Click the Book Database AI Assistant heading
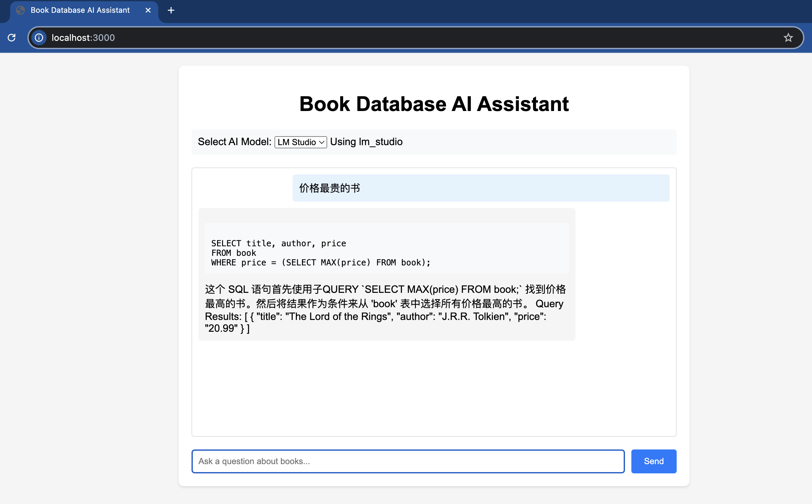This screenshot has height=504, width=812. [x=433, y=104]
